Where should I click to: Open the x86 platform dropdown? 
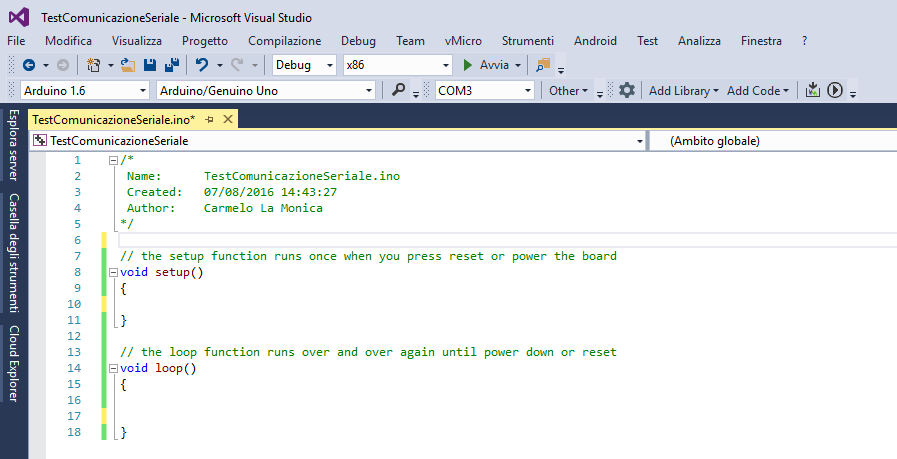[398, 65]
